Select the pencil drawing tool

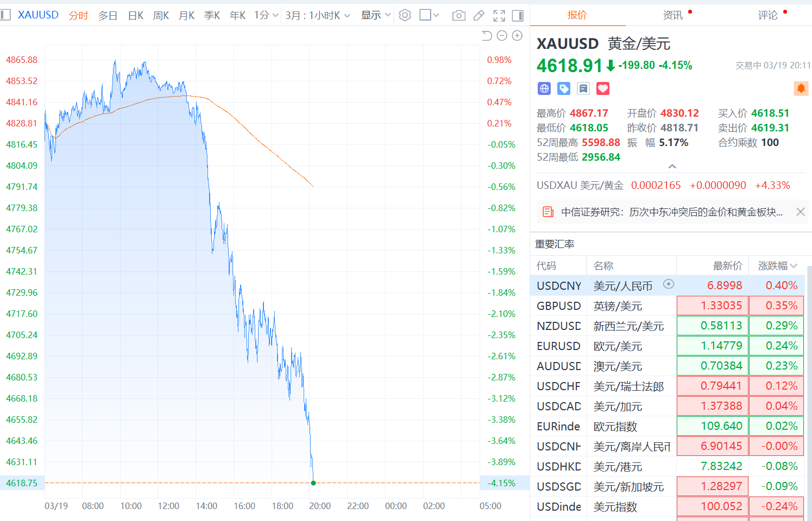coord(479,15)
